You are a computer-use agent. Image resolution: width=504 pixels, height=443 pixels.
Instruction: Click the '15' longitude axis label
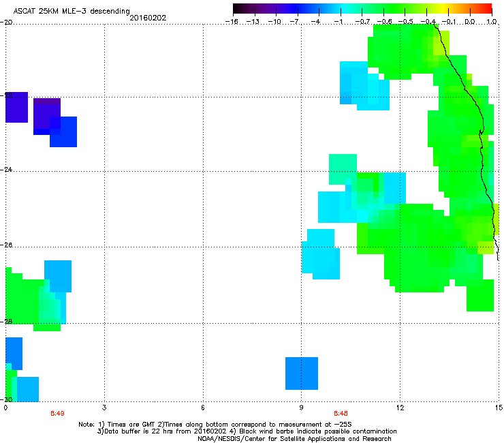(x=499, y=408)
